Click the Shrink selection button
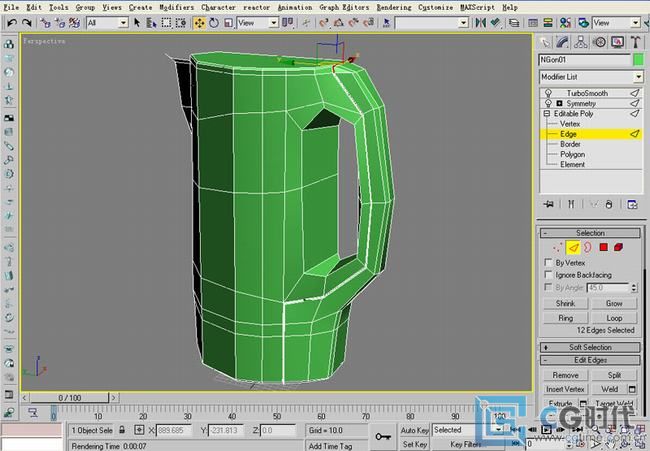 [565, 303]
